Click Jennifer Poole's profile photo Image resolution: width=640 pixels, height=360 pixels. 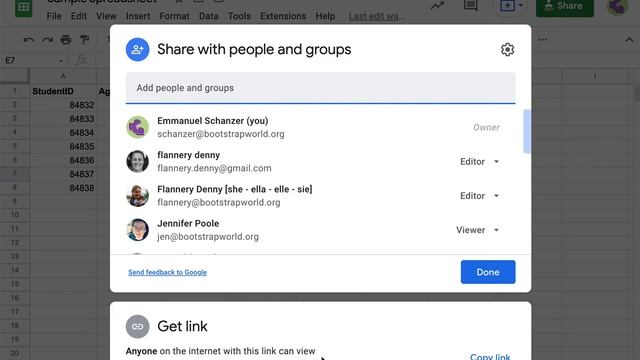pyautogui.click(x=138, y=230)
